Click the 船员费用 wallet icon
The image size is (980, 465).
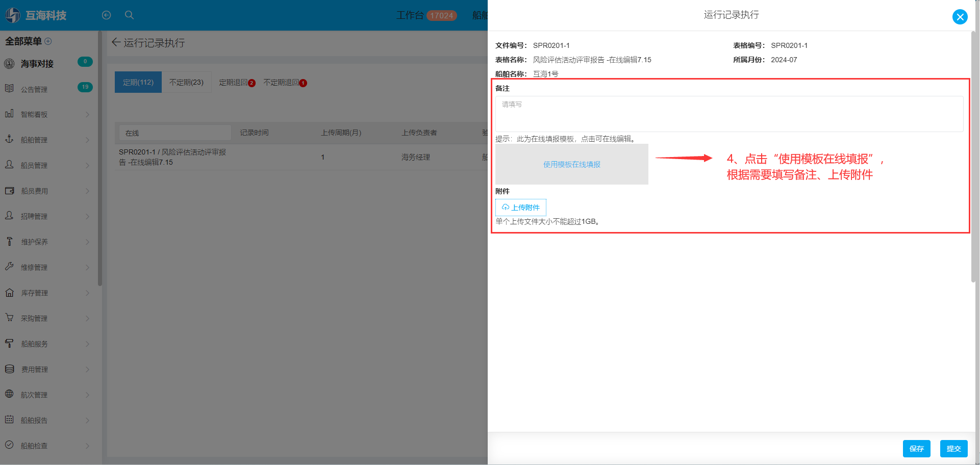click(x=9, y=191)
